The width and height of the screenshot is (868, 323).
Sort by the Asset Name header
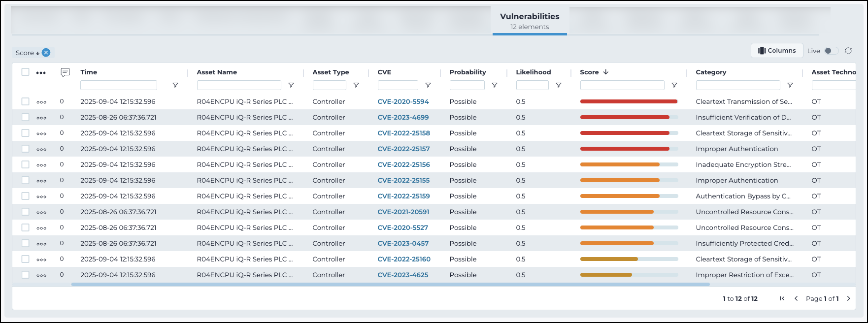pos(217,72)
